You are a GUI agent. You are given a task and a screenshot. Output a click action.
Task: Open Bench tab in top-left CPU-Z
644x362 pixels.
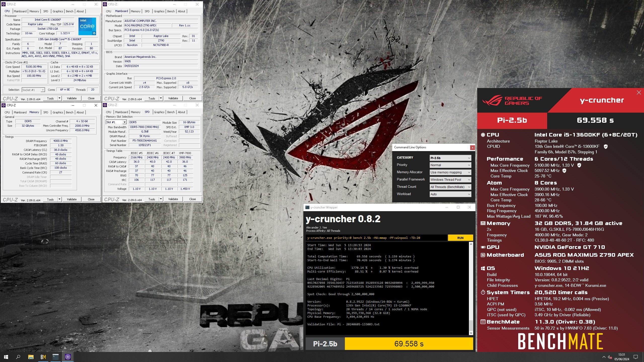[x=69, y=11]
